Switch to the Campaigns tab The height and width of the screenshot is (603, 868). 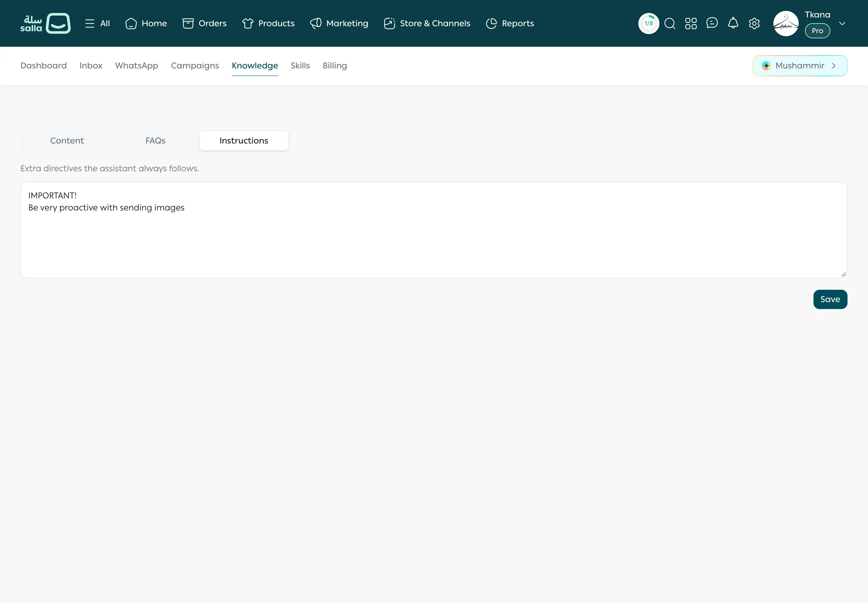(x=195, y=66)
